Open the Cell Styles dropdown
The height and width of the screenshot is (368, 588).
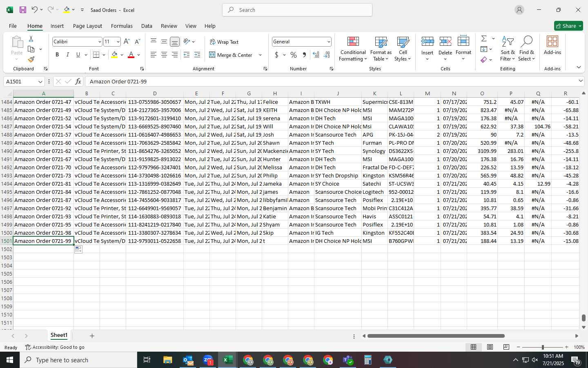click(x=403, y=49)
